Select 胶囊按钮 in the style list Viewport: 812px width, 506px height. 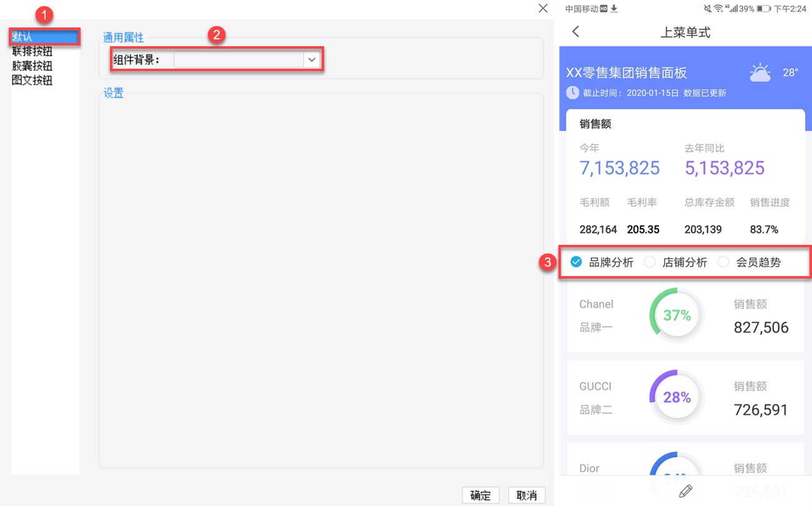[x=32, y=66]
